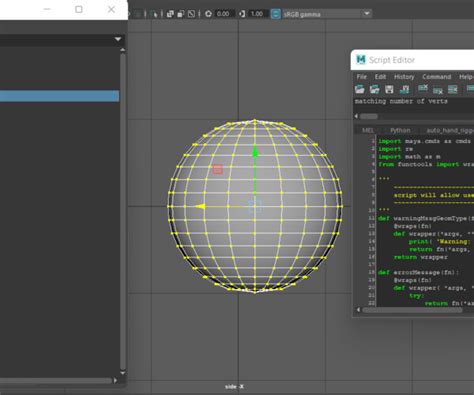Screen dimensions: 474x395
Task: Switch to the MEL tab
Action: pos(368,130)
